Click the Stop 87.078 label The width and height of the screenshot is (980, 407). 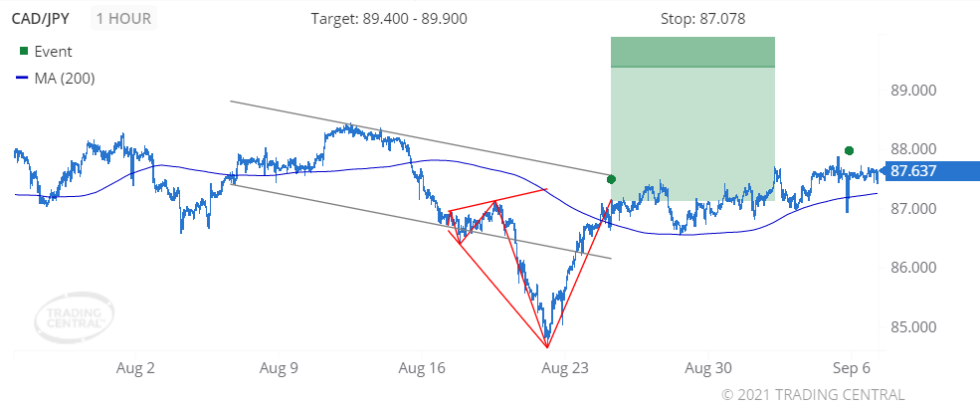coord(702,19)
